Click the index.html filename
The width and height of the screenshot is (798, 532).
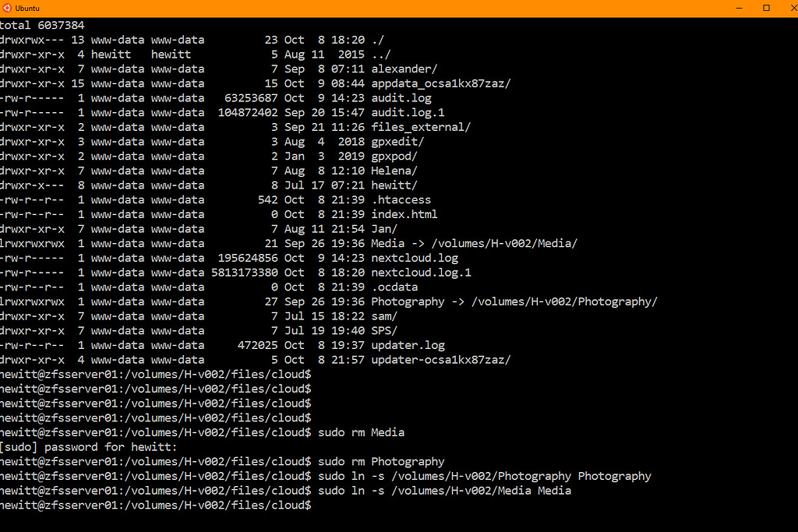pyautogui.click(x=404, y=214)
